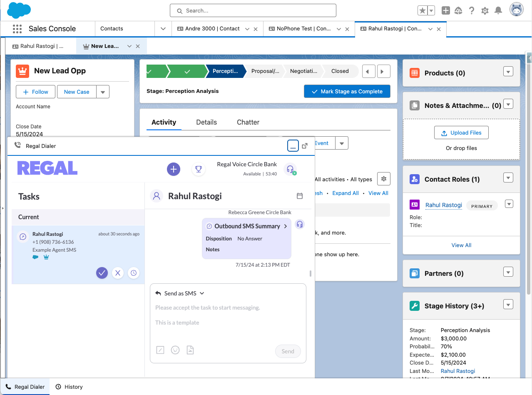Viewport: 532px width, 395px height.
Task: Click the SMS message text area
Action: click(x=228, y=315)
